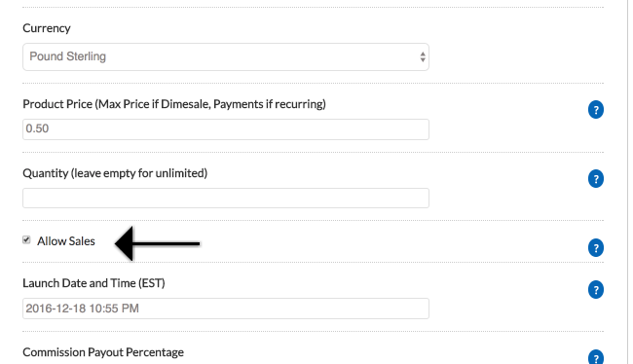Click the Quantity help question icon
This screenshot has height=364, width=633.
click(596, 179)
